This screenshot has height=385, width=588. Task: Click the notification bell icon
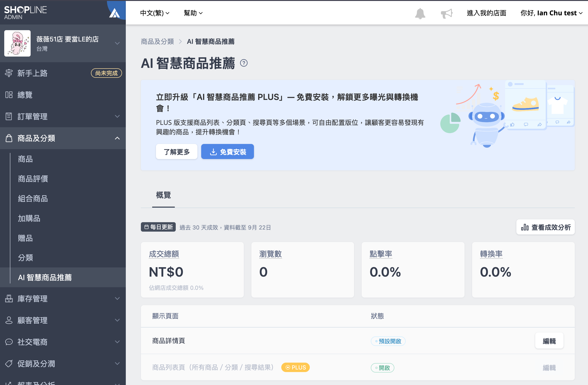420,13
